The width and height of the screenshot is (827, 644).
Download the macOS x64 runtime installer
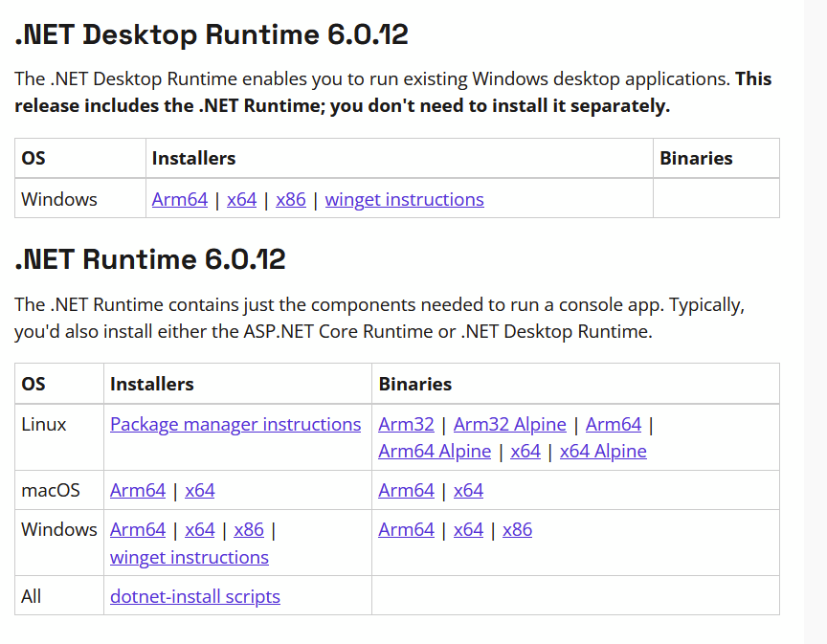pyautogui.click(x=200, y=490)
